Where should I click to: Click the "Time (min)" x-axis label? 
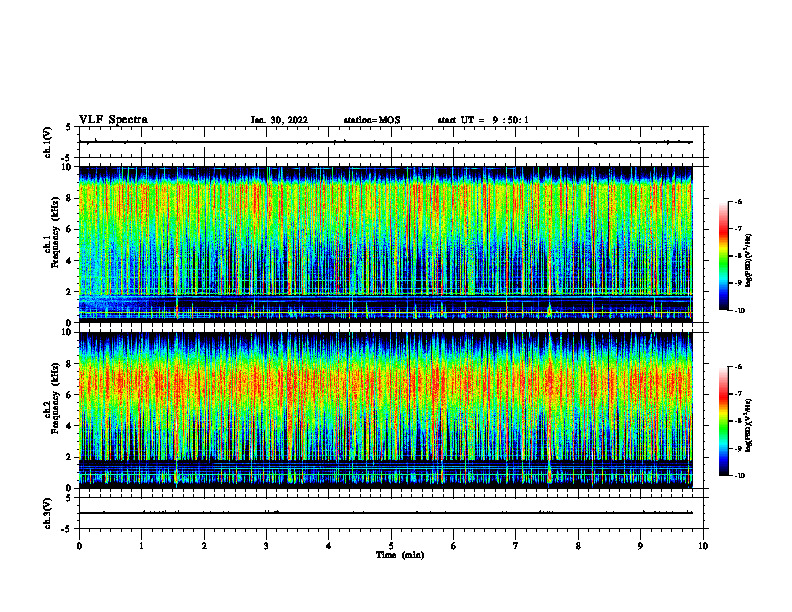(400, 555)
